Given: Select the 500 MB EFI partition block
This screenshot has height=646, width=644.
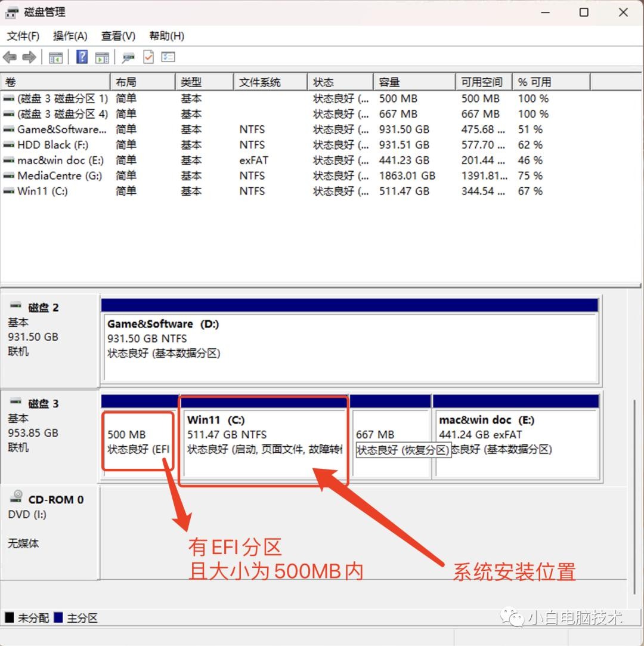Looking at the screenshot, I should pos(139,441).
